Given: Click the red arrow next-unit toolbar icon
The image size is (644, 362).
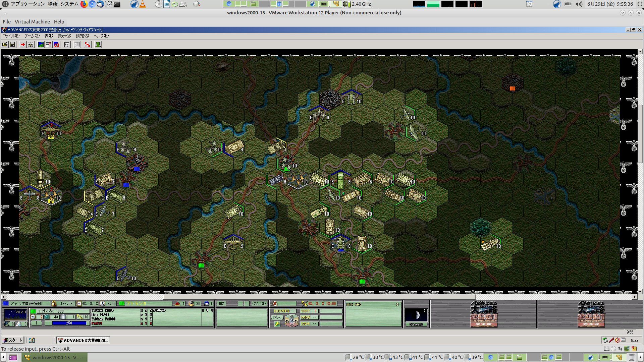Looking at the screenshot, I should [22, 45].
